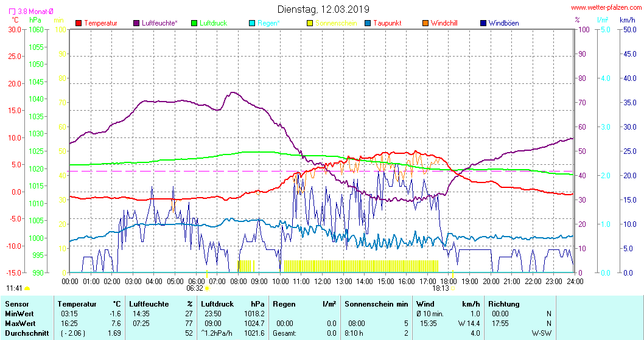The width and height of the screenshot is (644, 340).
Task: Click the total sunshine duration 8:10 h
Action: 355,333
